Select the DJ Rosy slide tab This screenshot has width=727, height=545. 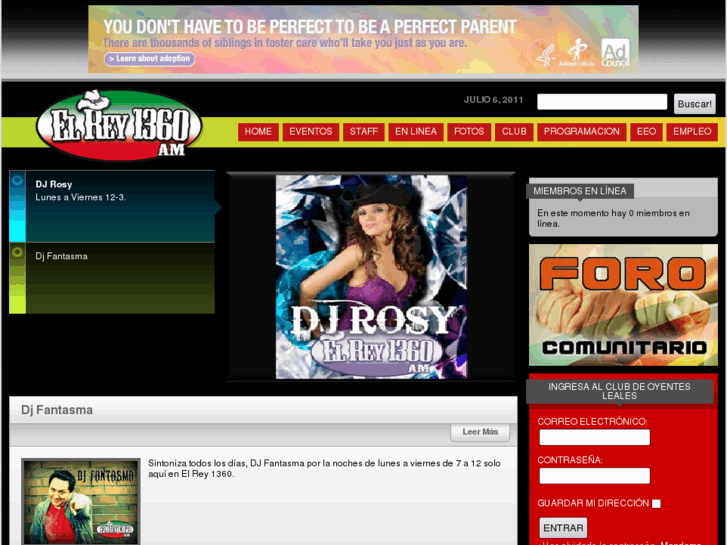(x=112, y=206)
